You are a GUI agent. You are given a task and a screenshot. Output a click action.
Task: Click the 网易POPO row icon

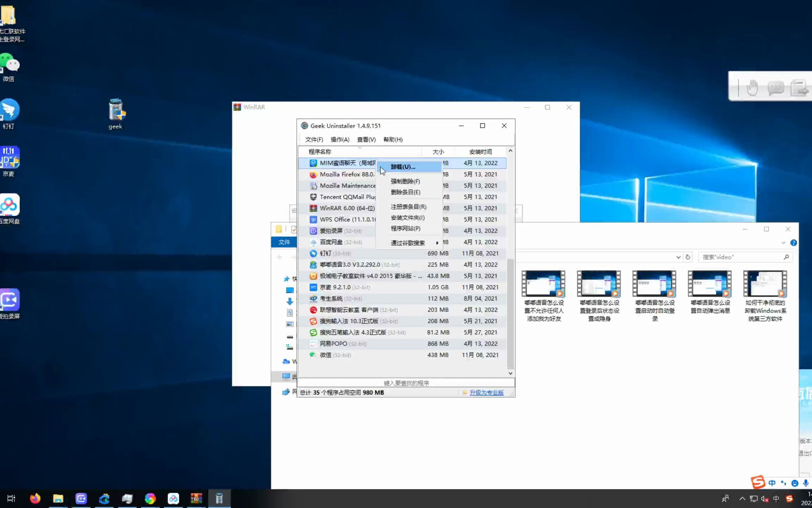(313, 344)
